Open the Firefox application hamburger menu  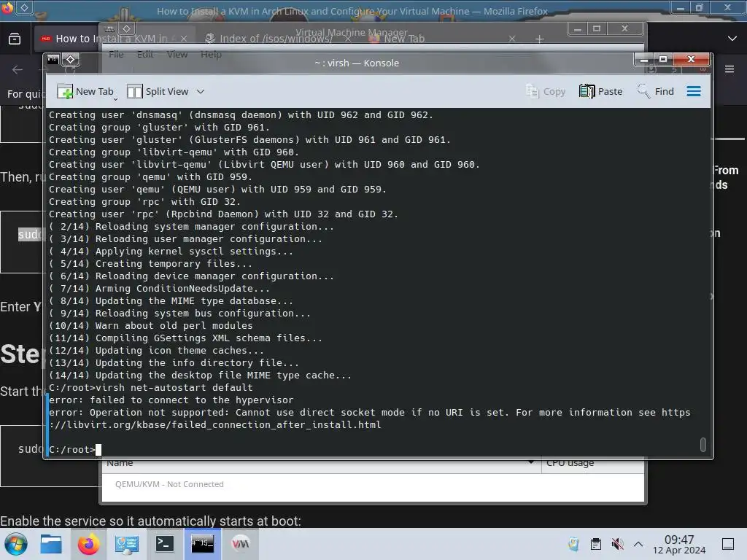(729, 69)
